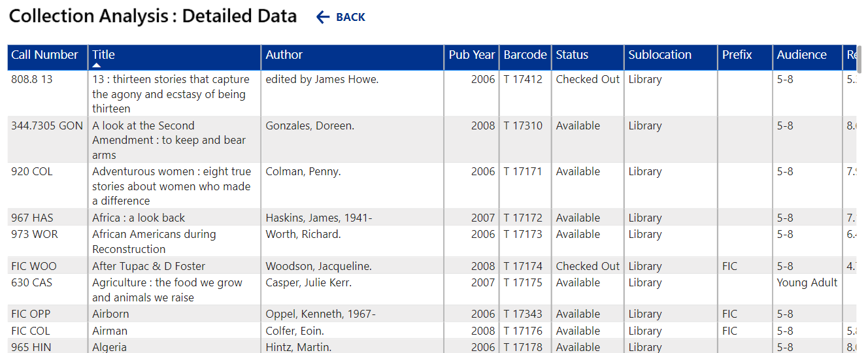Click the Title sort ascending arrow
This screenshot has width=868, height=353.
click(96, 65)
